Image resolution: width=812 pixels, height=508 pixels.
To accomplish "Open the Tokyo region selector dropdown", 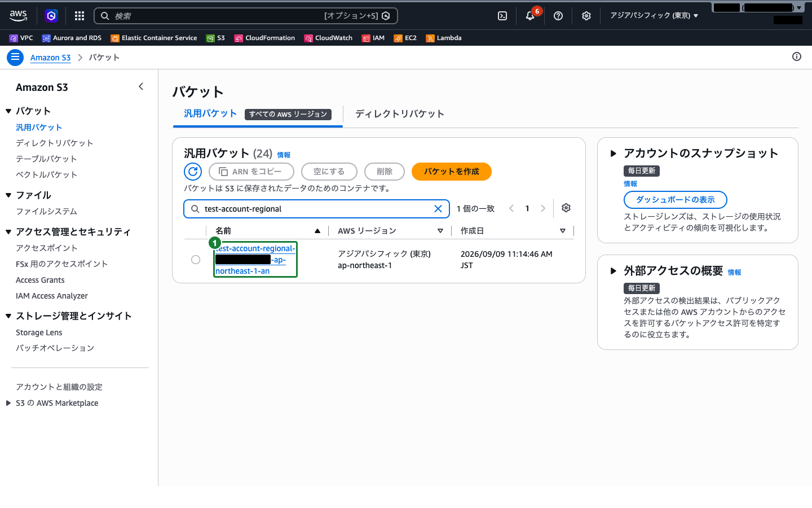I will pyautogui.click(x=654, y=16).
